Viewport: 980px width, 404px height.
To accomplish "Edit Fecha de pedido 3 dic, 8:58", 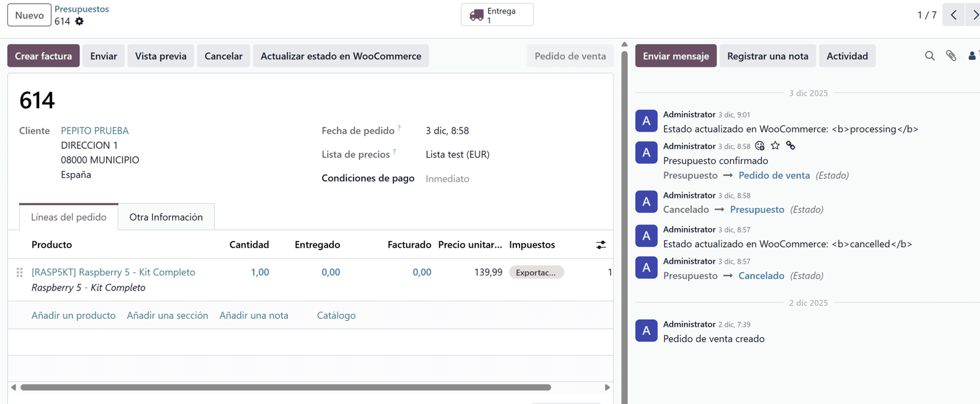I will (x=447, y=131).
